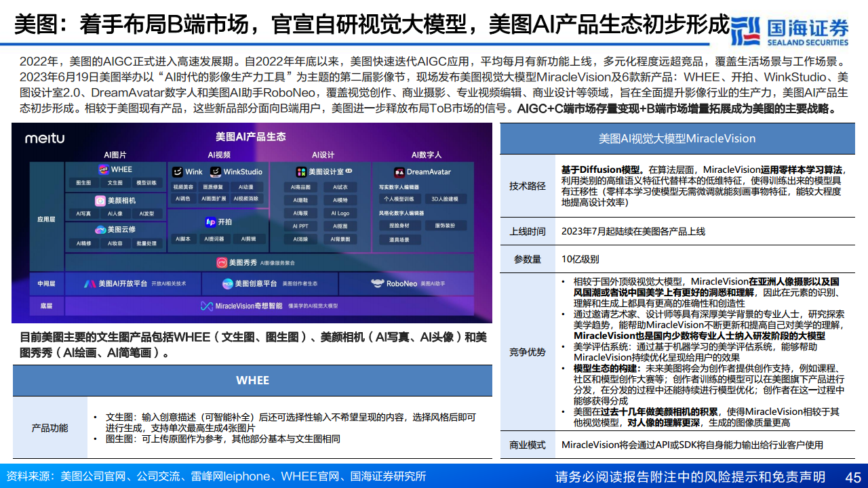Click the 美图AI视觉大模型MiracleVision table header
The height and width of the screenshot is (488, 868).
coord(677,138)
